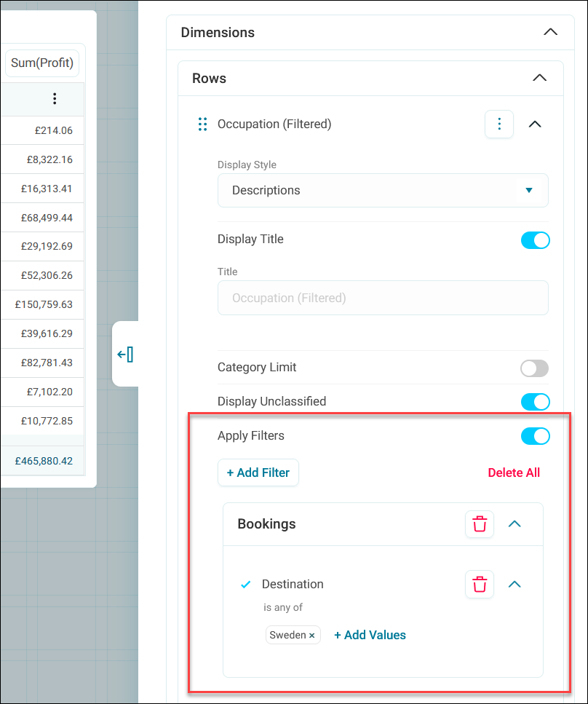Collapse the Rows section
The height and width of the screenshot is (704, 588).
click(x=539, y=79)
